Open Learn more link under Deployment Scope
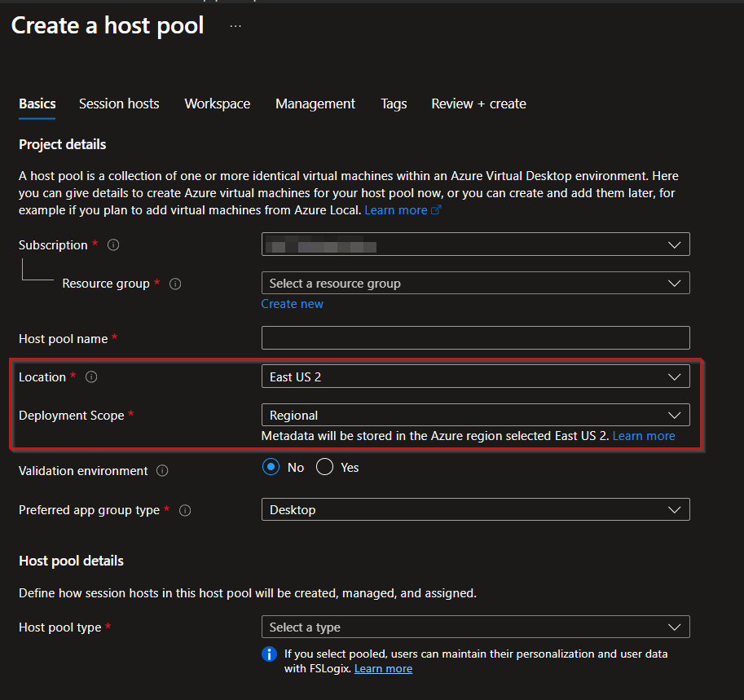The width and height of the screenshot is (744, 700). 644,436
